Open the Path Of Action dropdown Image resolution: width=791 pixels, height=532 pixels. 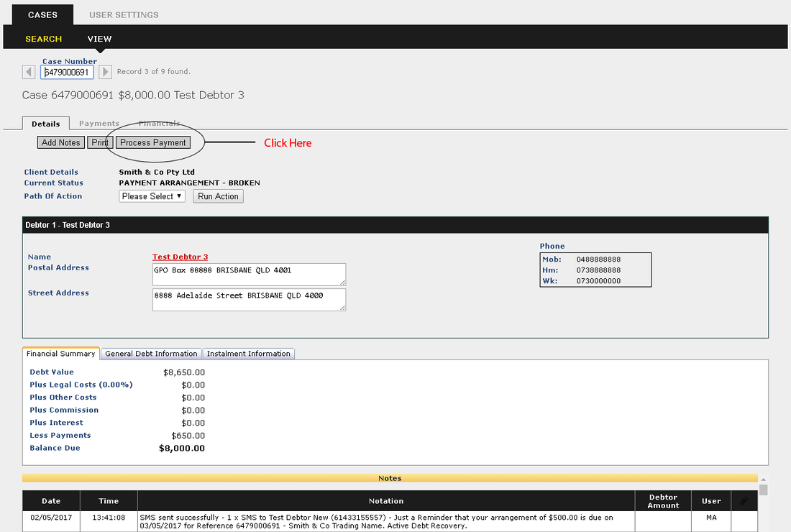pos(152,196)
